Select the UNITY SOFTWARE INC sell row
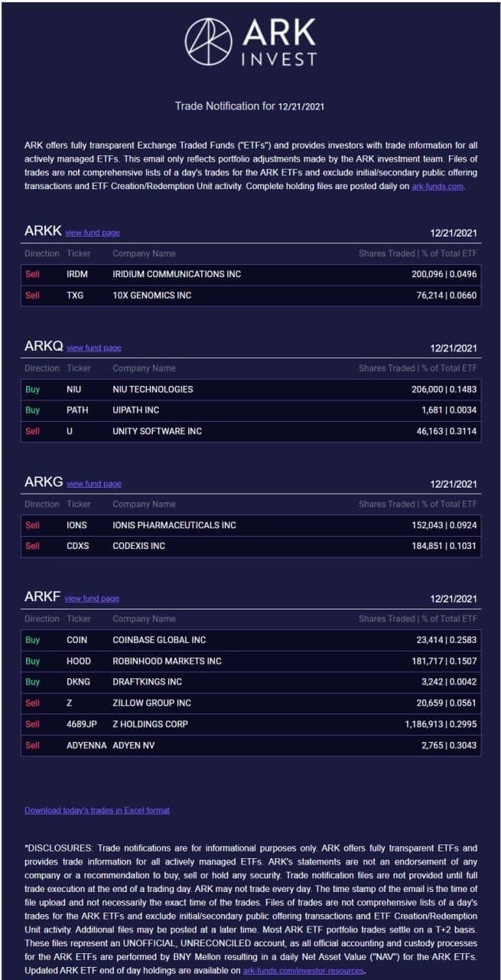The image size is (501, 980). click(251, 431)
